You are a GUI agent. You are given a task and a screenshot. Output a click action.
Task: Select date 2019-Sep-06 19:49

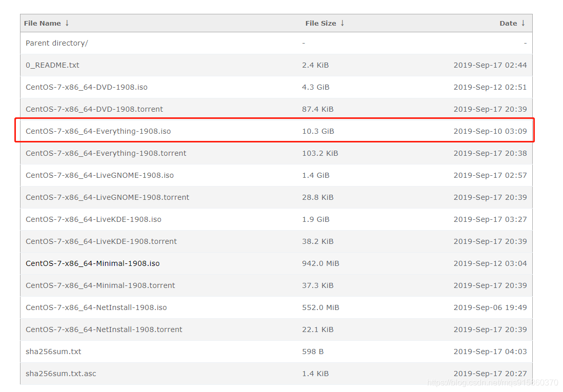point(490,307)
